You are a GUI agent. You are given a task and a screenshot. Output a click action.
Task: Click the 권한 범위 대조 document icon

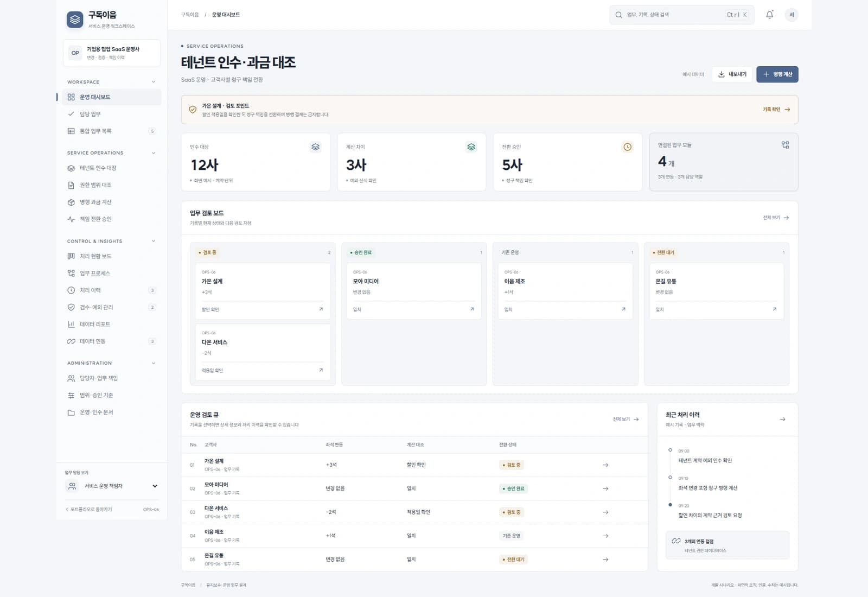(71, 185)
